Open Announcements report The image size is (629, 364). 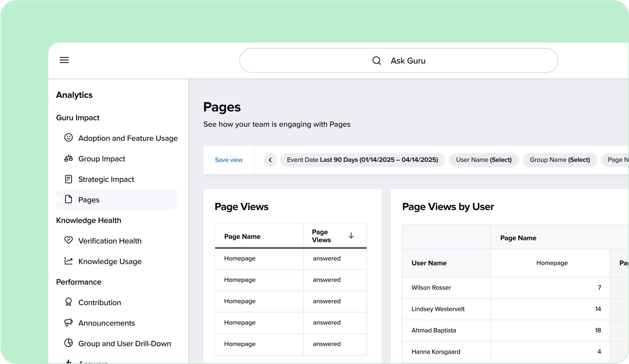tap(106, 323)
